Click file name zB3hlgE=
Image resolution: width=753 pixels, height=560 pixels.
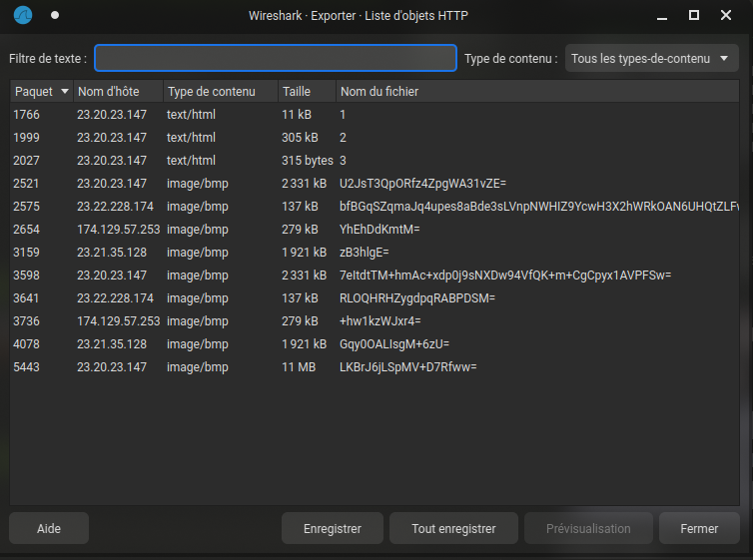pyautogui.click(x=364, y=253)
